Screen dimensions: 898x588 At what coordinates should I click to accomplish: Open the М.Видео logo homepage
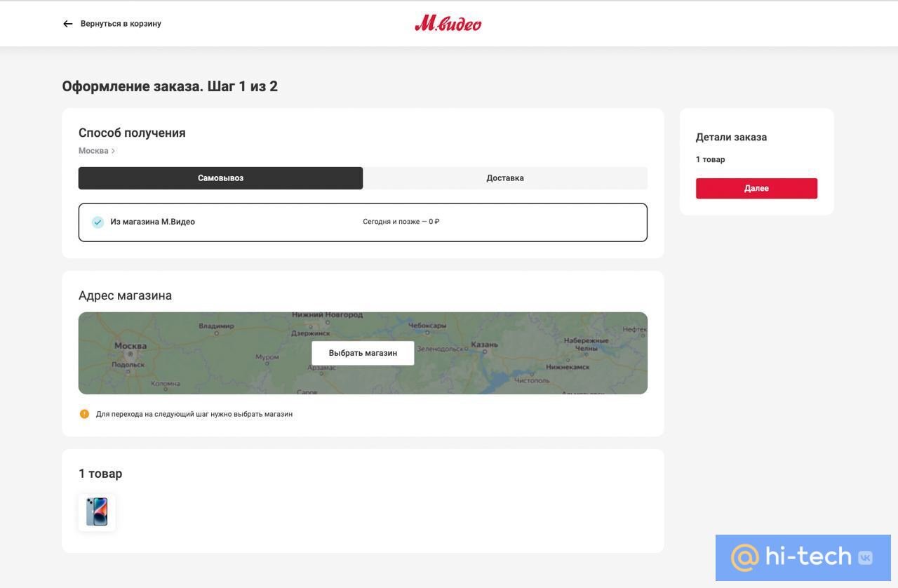click(448, 23)
